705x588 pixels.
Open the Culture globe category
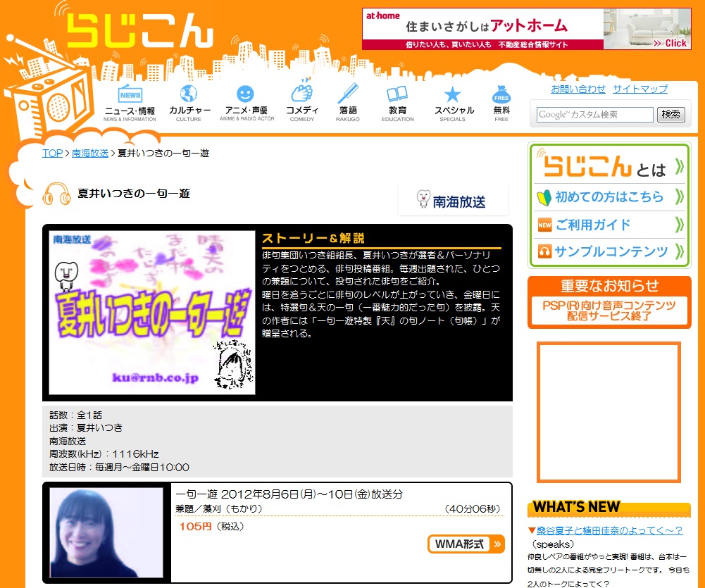click(189, 103)
